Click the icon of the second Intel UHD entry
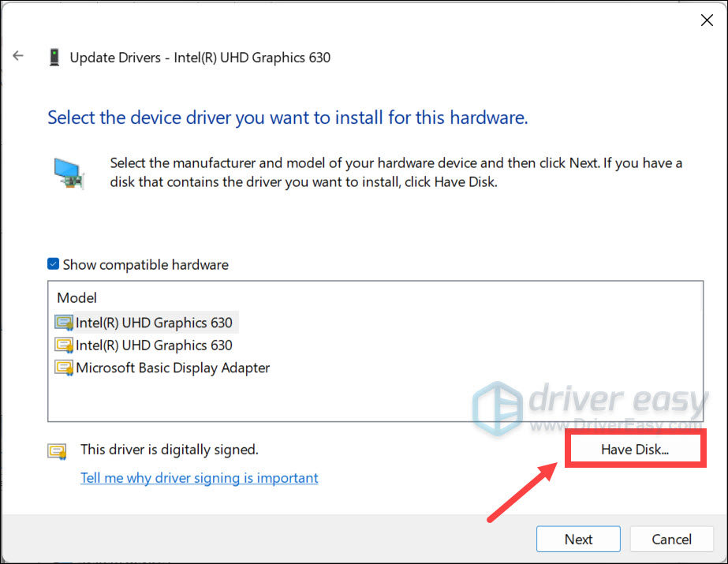 (64, 345)
